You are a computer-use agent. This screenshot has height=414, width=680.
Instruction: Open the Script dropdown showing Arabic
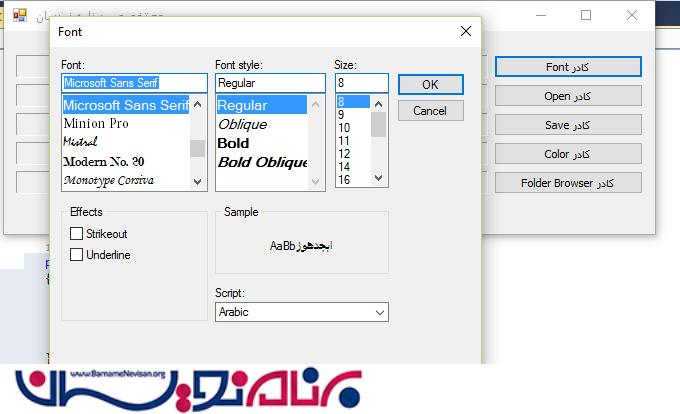pos(302,312)
